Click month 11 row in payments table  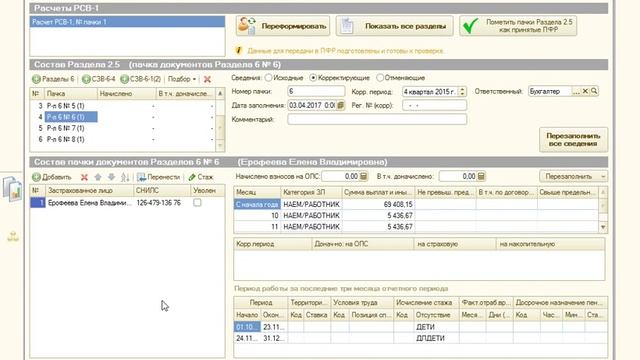[x=416, y=227]
